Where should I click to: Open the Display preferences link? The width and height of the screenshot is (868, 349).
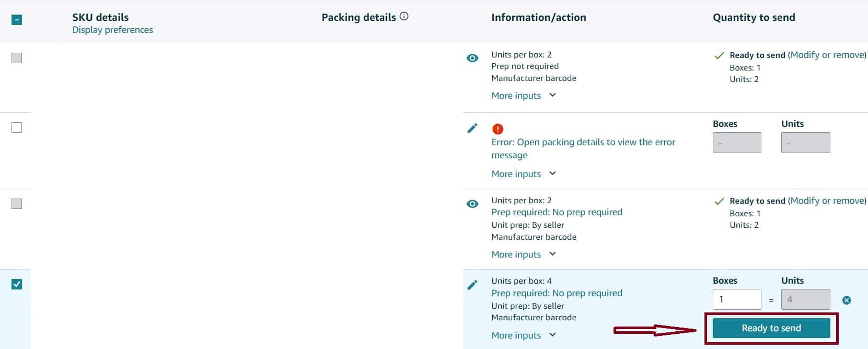[112, 30]
